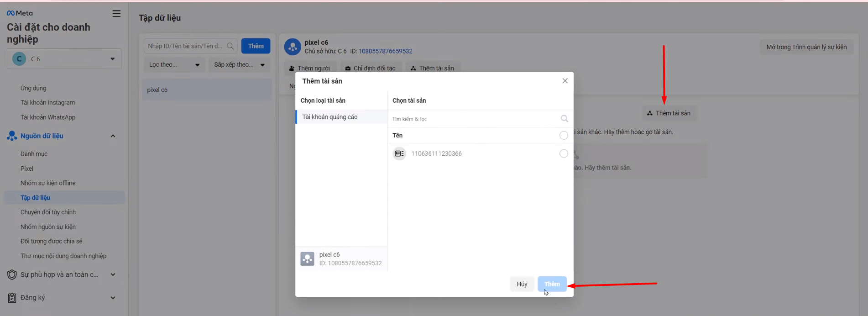Click the hamburger menu icon beside Meta

(116, 14)
